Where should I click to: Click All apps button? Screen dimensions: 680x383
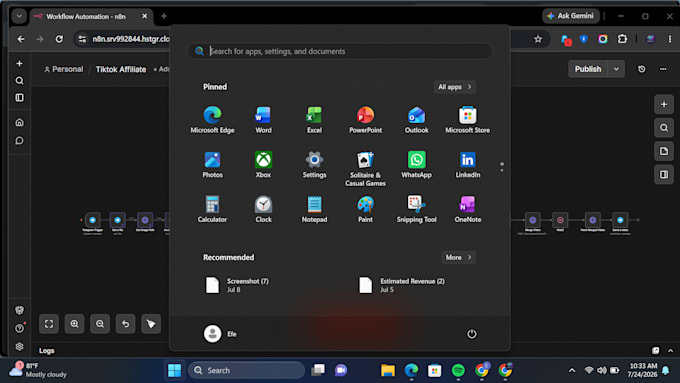(454, 87)
